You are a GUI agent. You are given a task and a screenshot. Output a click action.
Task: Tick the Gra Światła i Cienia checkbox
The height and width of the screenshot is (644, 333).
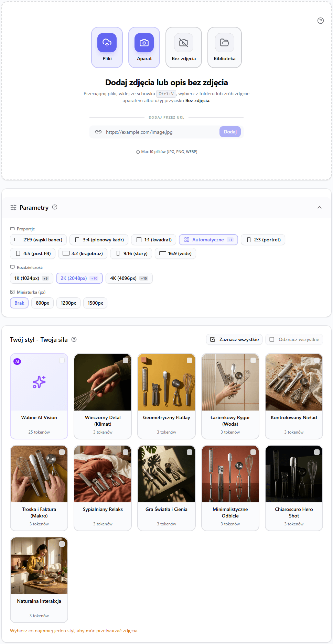(x=190, y=452)
